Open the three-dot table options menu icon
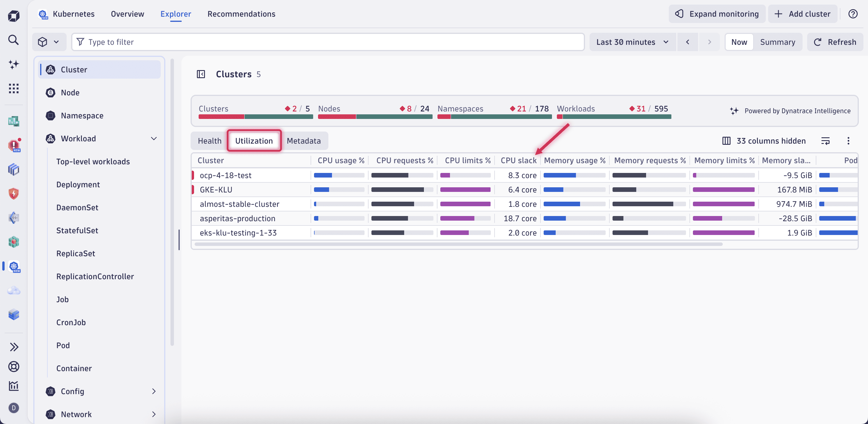The image size is (868, 424). (849, 141)
